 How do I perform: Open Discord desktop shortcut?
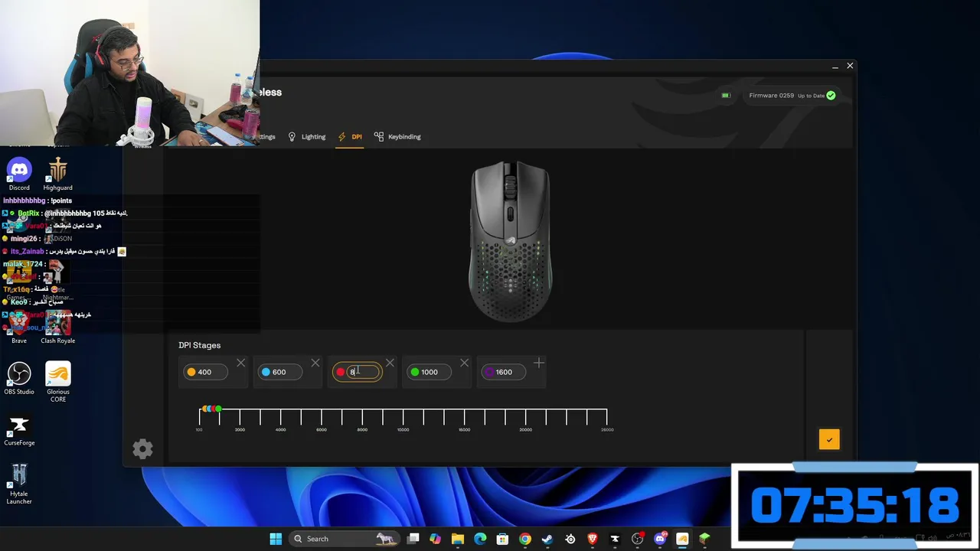pos(19,174)
